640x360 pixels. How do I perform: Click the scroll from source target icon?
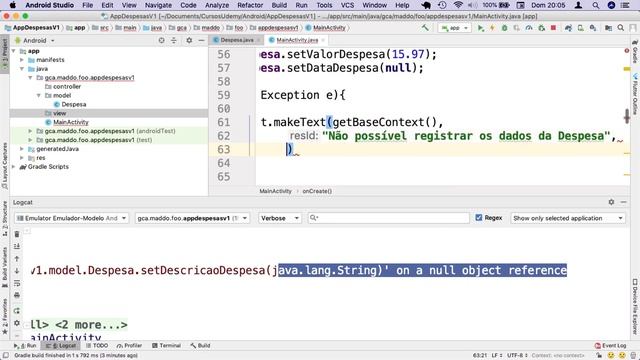click(161, 40)
